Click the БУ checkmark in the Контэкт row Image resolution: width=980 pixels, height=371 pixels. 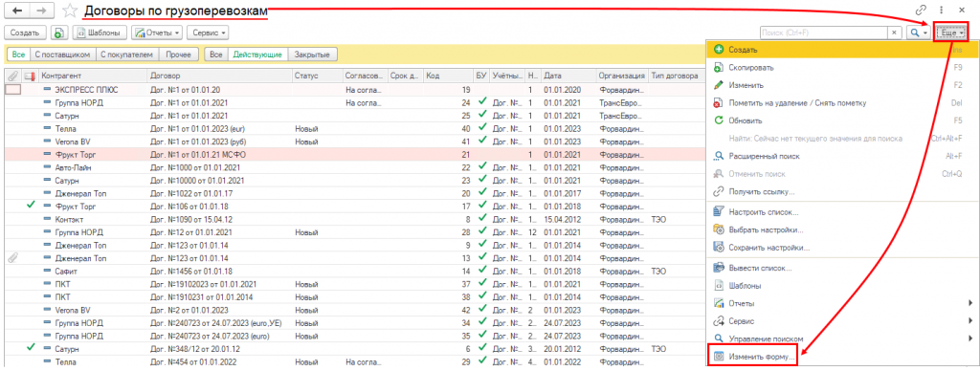(x=481, y=219)
